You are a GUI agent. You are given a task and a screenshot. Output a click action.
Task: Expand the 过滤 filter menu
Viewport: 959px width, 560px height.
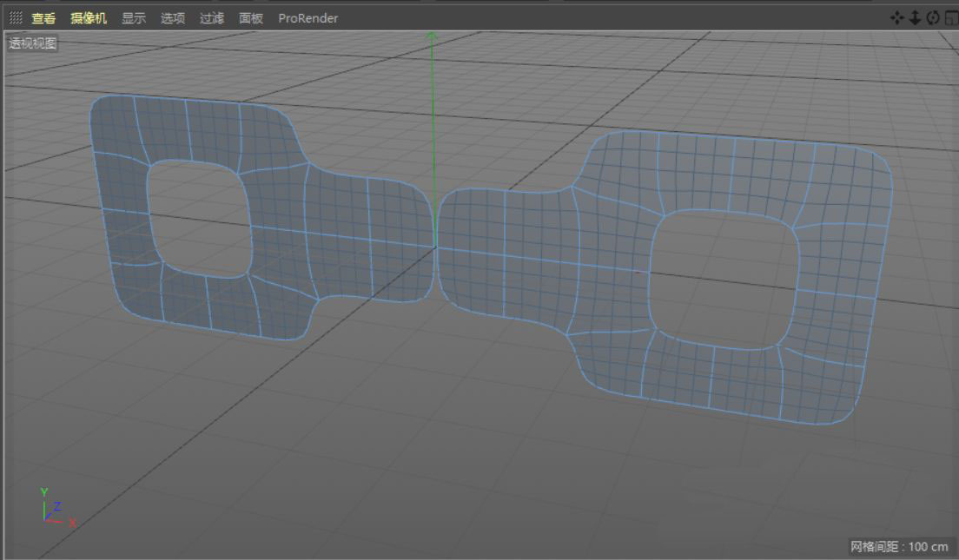212,18
